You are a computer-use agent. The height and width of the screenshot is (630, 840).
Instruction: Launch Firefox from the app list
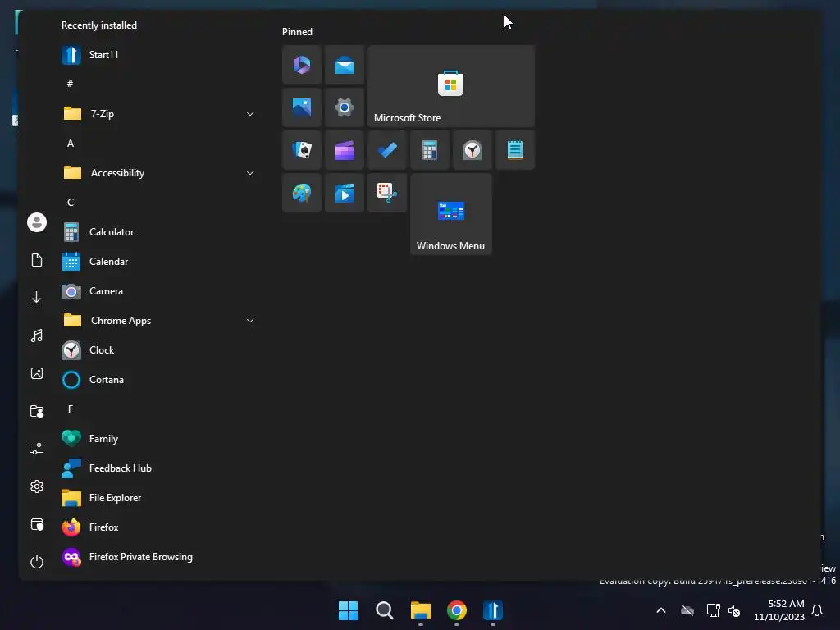pyautogui.click(x=159, y=527)
